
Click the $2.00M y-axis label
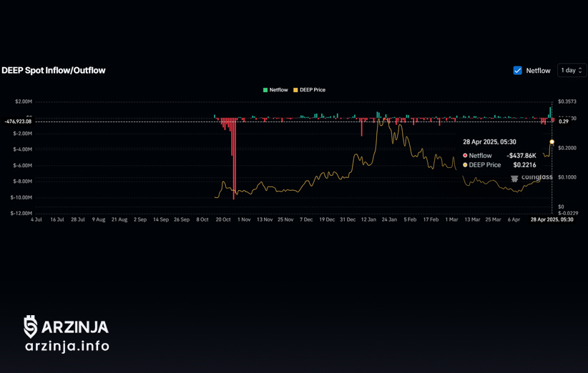pos(24,101)
